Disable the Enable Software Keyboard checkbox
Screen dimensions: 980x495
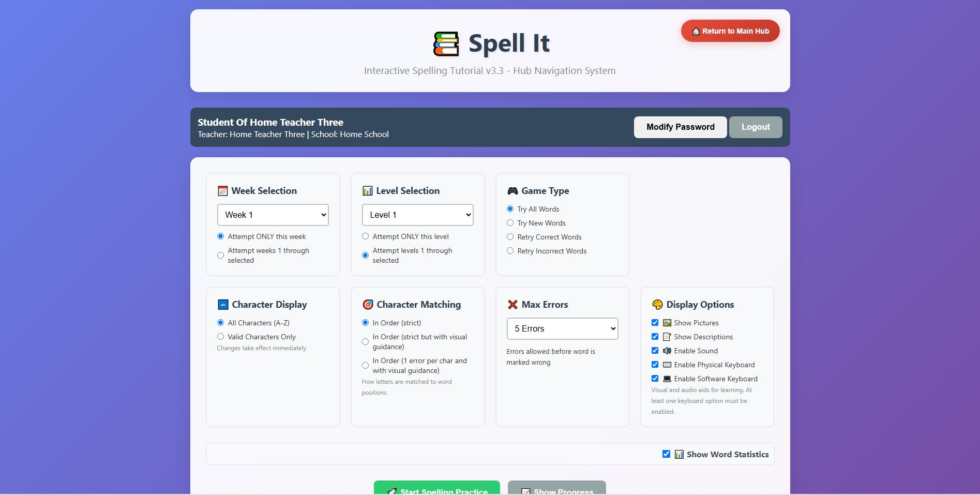[655, 379]
